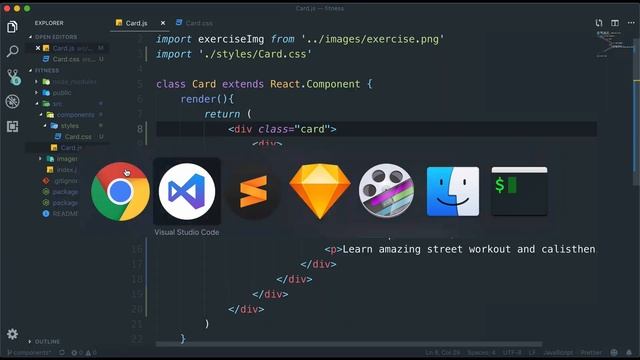Screen dimensions: 640x360
Task: Click the horizontal editor scrollbar
Action: click(x=349, y=344)
